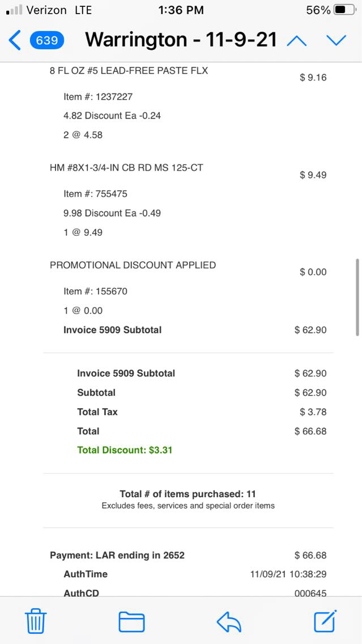This screenshot has width=362, height=644.
Task: Tap the reply arrow icon
Action: pyautogui.click(x=229, y=621)
